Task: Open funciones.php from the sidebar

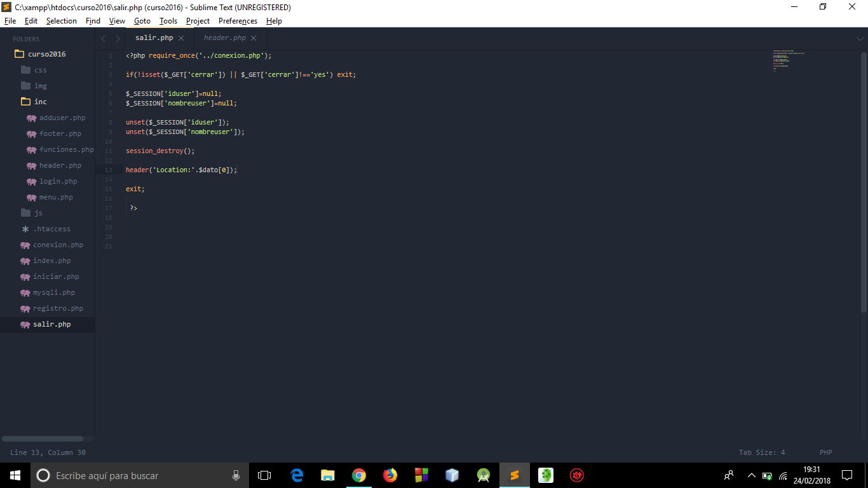Action: (66, 149)
